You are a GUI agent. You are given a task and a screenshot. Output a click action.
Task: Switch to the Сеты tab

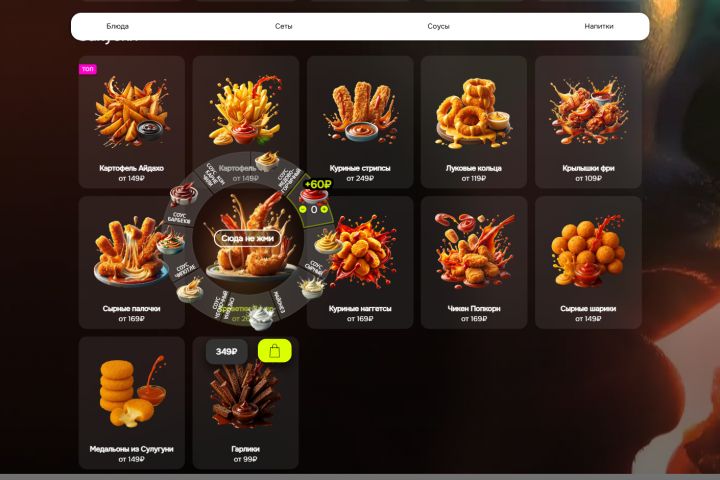(283, 26)
